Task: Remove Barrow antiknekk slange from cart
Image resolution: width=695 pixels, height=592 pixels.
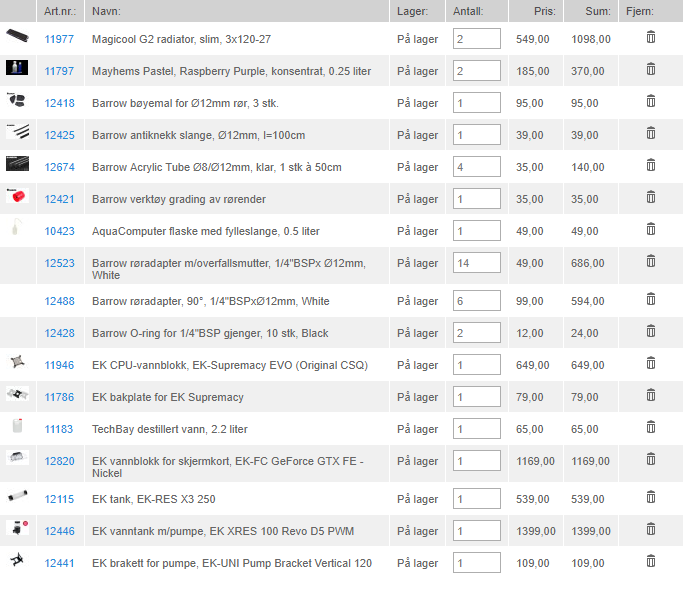Action: tap(650, 133)
